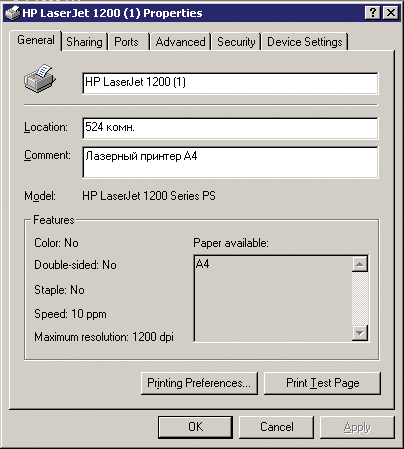Go to the Advanced tab
The height and width of the screenshot is (449, 404).
(180, 42)
